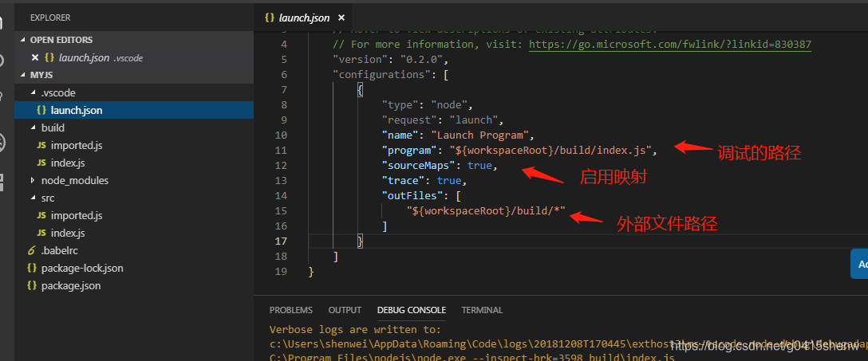Image resolution: width=868 pixels, height=361 pixels.
Task: Click the "0.2.0" version value
Action: 420,59
